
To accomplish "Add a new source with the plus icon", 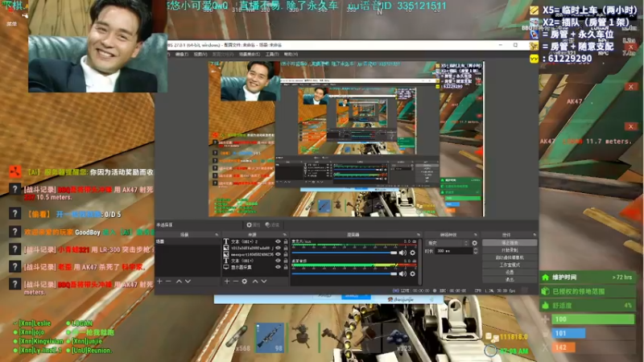I will tap(227, 281).
